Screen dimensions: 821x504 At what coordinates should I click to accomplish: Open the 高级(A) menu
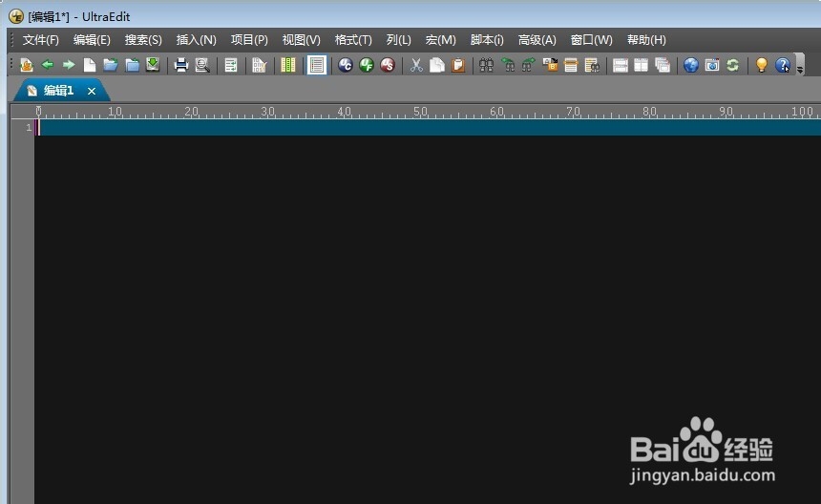(x=537, y=40)
